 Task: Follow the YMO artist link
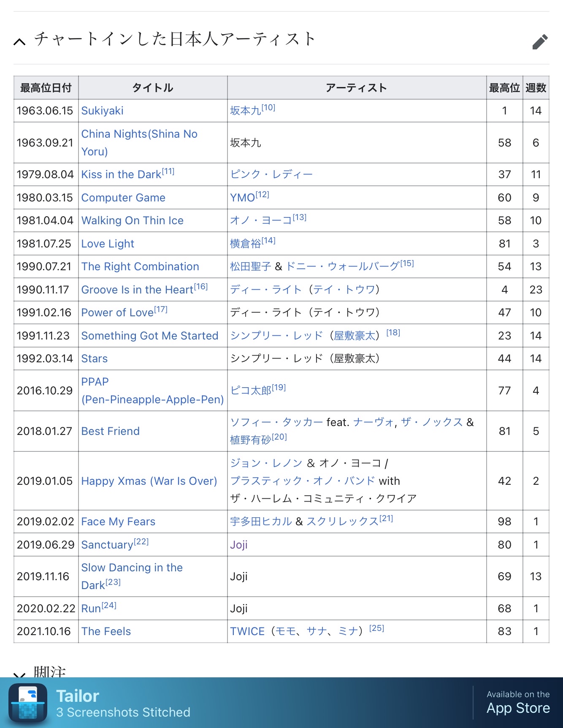(x=242, y=198)
